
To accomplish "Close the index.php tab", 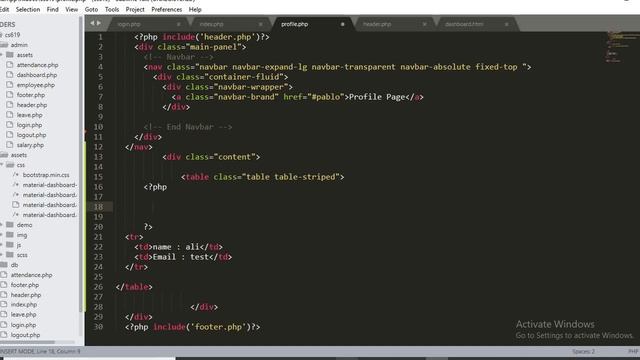I will 260,24.
